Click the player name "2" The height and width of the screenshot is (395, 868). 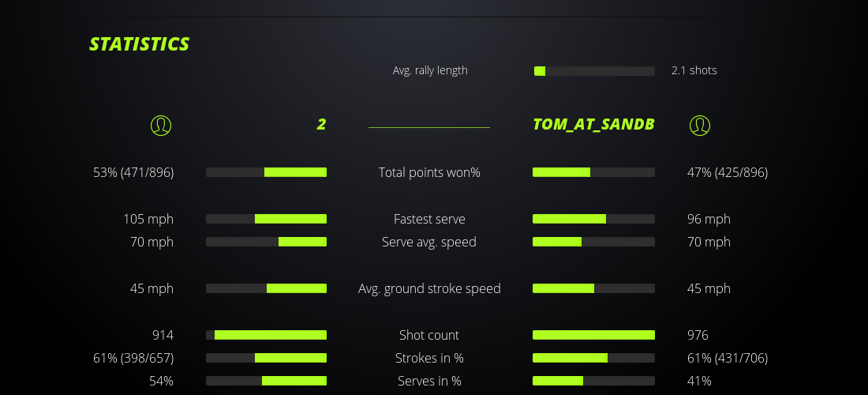tap(321, 125)
